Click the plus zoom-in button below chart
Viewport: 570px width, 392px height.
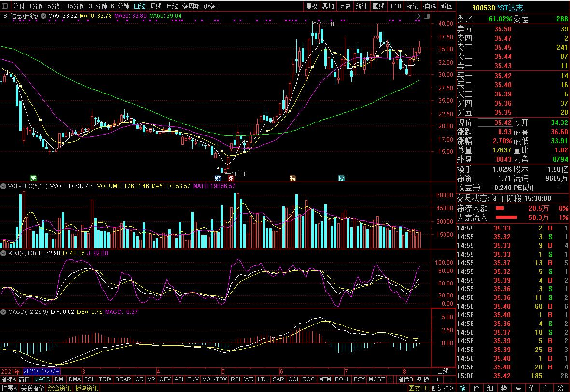pyautogui.click(x=437, y=379)
